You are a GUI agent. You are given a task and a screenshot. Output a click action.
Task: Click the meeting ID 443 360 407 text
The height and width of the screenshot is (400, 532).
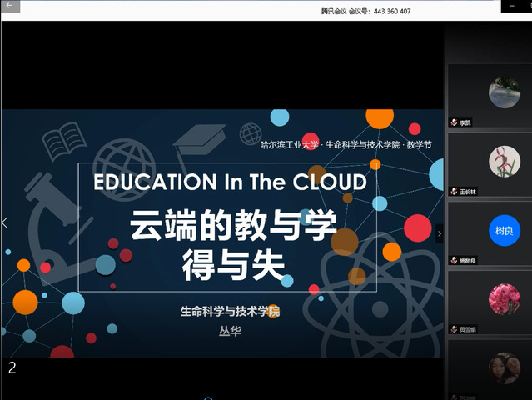(x=392, y=12)
